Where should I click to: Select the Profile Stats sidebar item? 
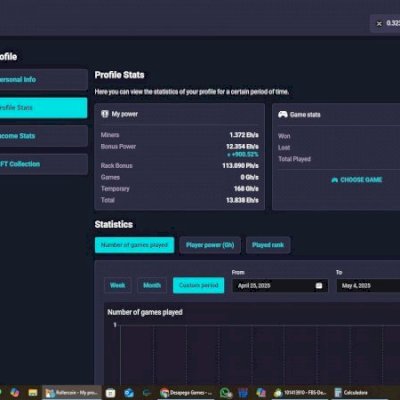(43, 108)
